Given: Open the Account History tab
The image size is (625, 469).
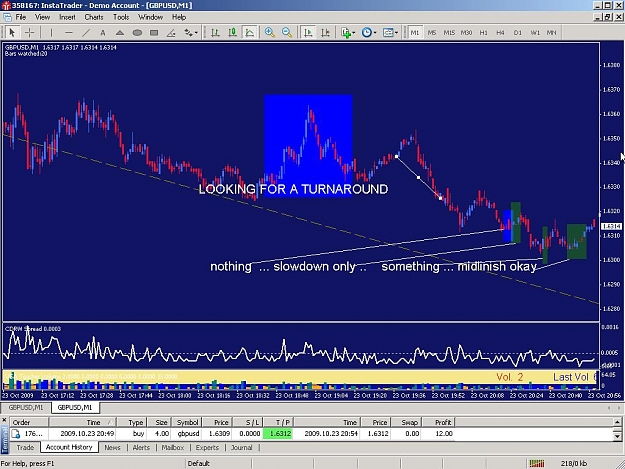Looking at the screenshot, I should [x=69, y=447].
